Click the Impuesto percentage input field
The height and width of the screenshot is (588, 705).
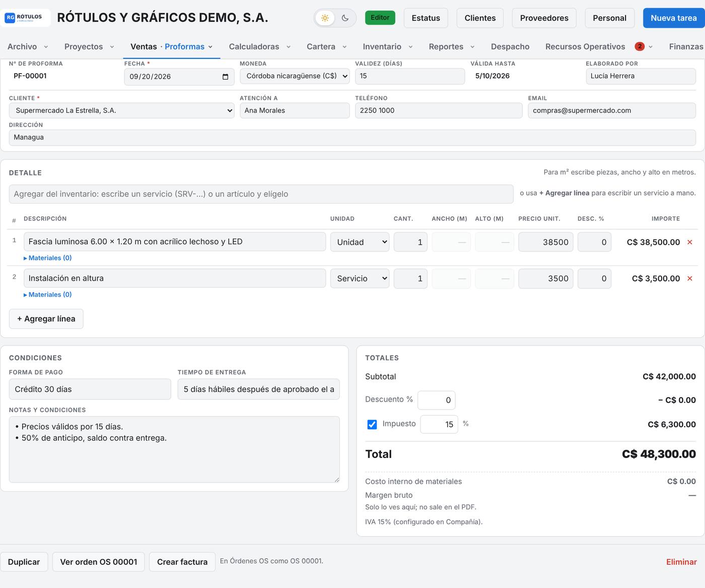click(x=439, y=424)
